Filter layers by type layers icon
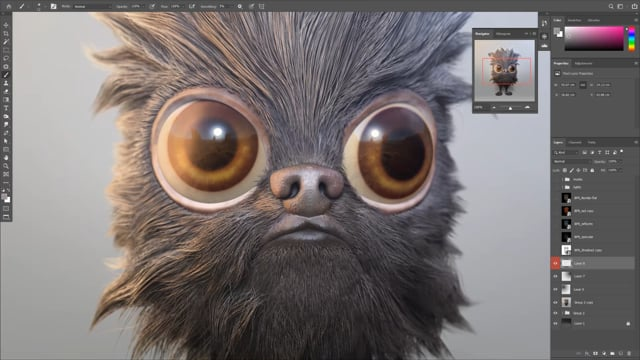 click(x=600, y=152)
